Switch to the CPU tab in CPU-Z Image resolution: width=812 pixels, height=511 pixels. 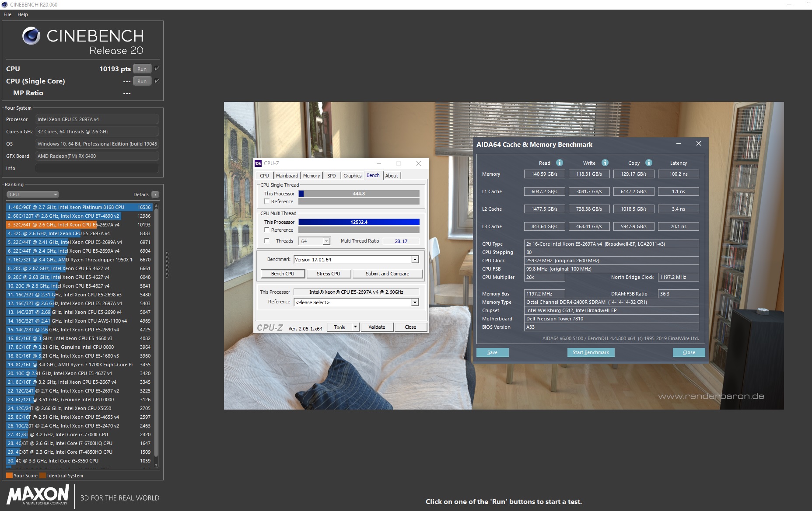click(x=264, y=176)
